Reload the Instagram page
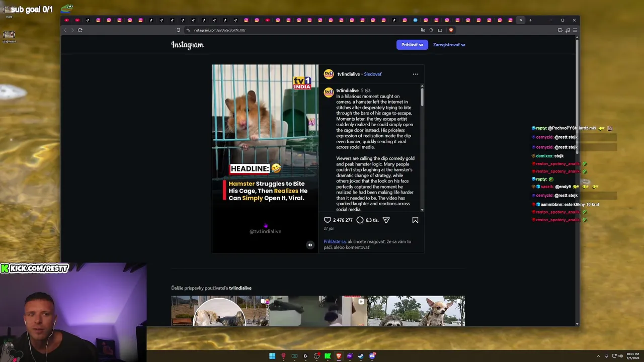This screenshot has height=362, width=644. [80, 30]
